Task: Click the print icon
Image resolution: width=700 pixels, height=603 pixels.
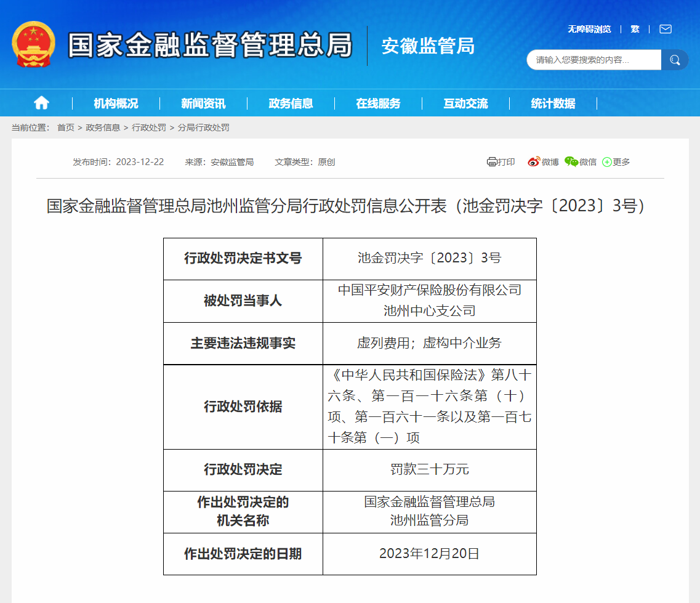Action: [x=491, y=162]
